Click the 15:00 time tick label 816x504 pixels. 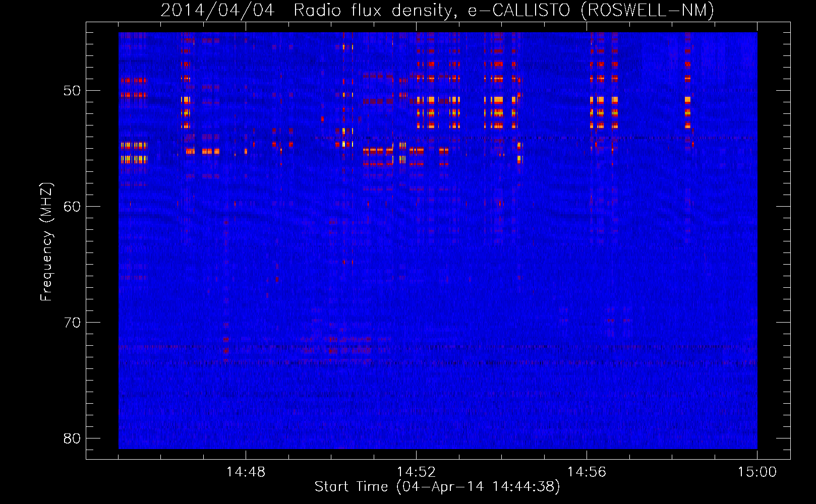click(757, 472)
